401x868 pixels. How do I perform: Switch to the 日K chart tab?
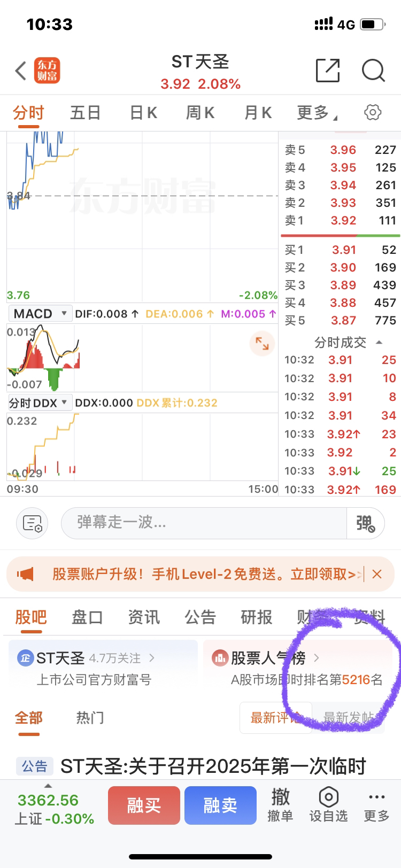coord(143,113)
